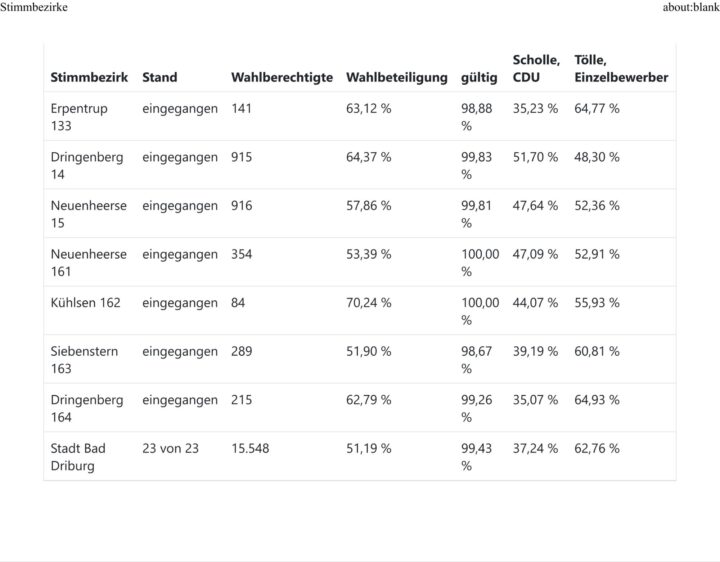Click the "Stimmbezirk" column header
This screenshot has height=562, width=720.
tap(89, 77)
